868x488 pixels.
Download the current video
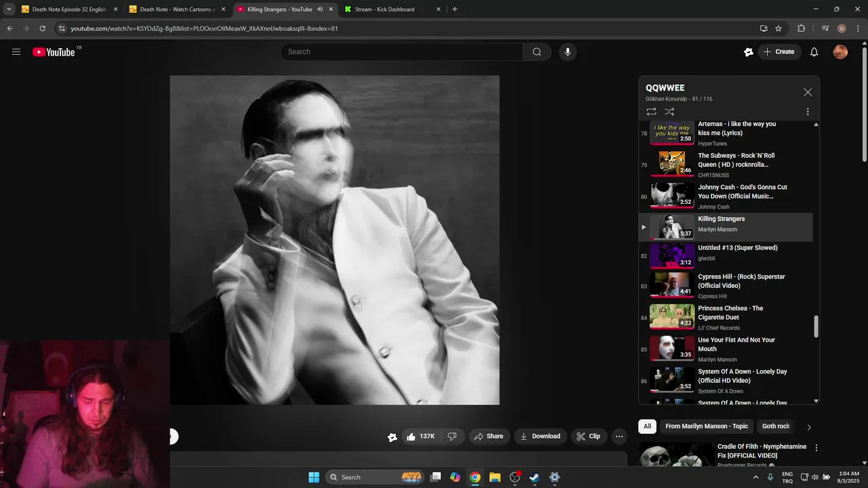pos(540,436)
